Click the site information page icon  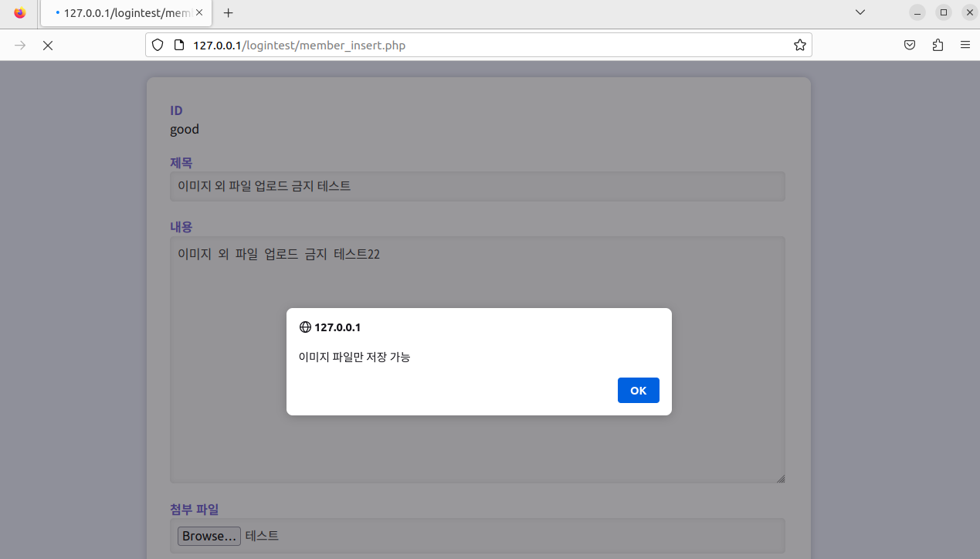click(x=178, y=46)
